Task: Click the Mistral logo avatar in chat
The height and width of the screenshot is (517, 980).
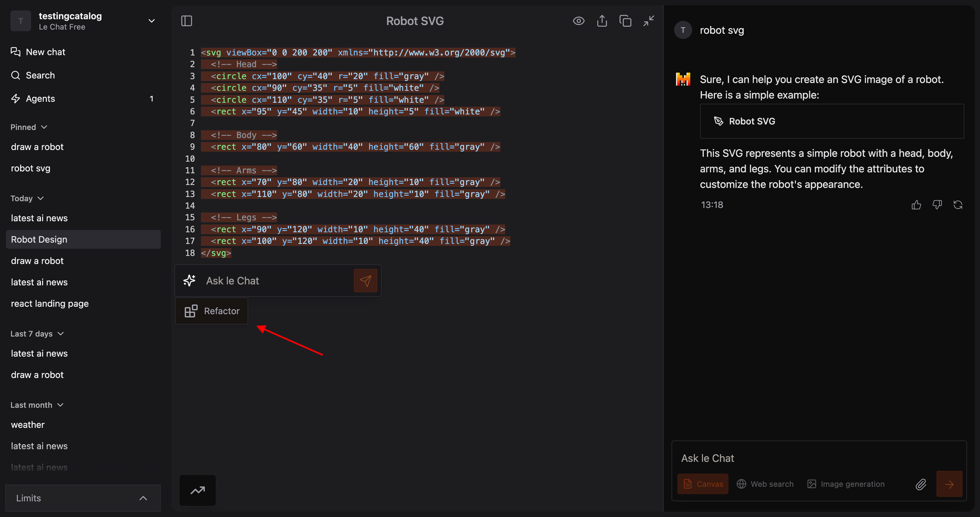Action: [683, 79]
